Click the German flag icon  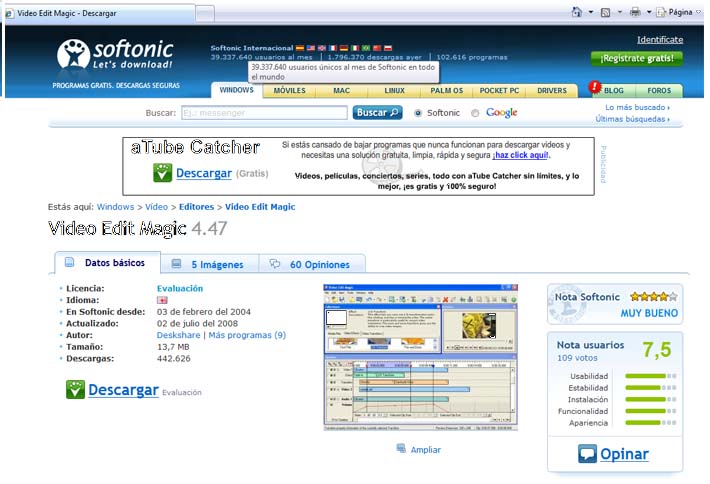(344, 48)
